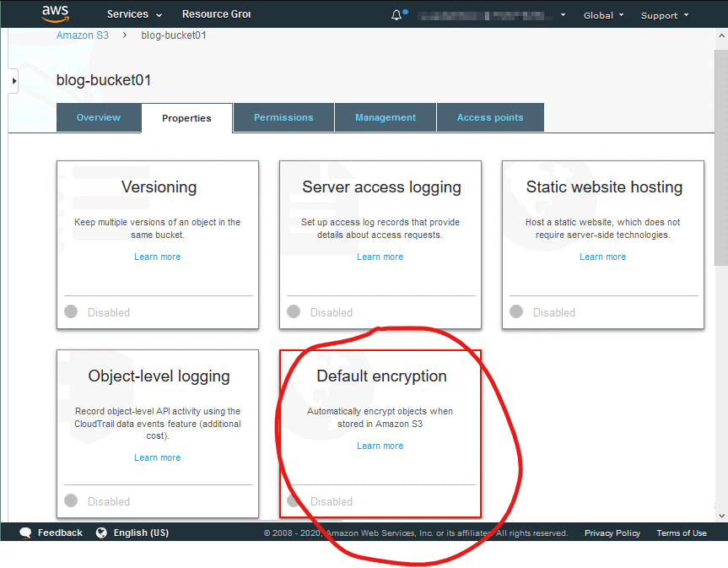Viewport: 728px width, 568px height.
Task: Click the globe language icon
Action: tap(101, 533)
